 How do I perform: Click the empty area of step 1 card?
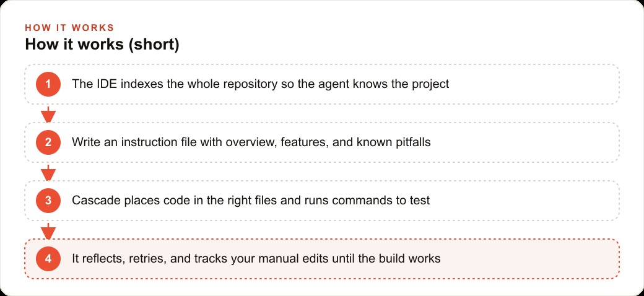click(534, 84)
